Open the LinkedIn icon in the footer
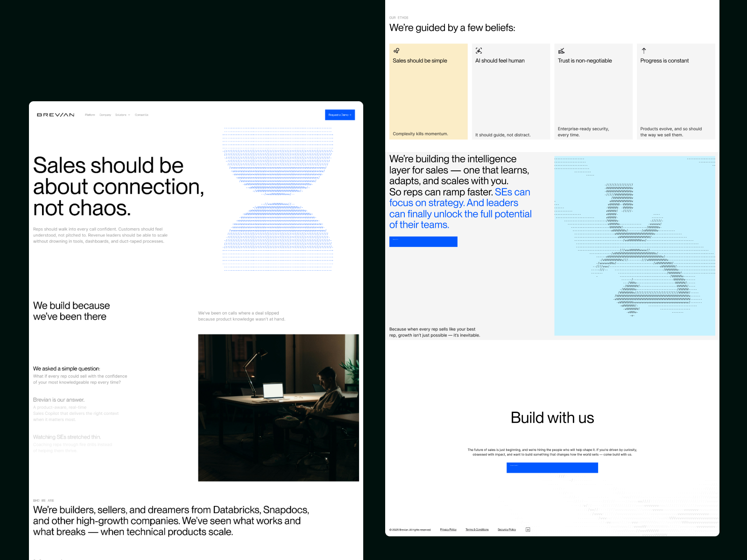 click(528, 530)
